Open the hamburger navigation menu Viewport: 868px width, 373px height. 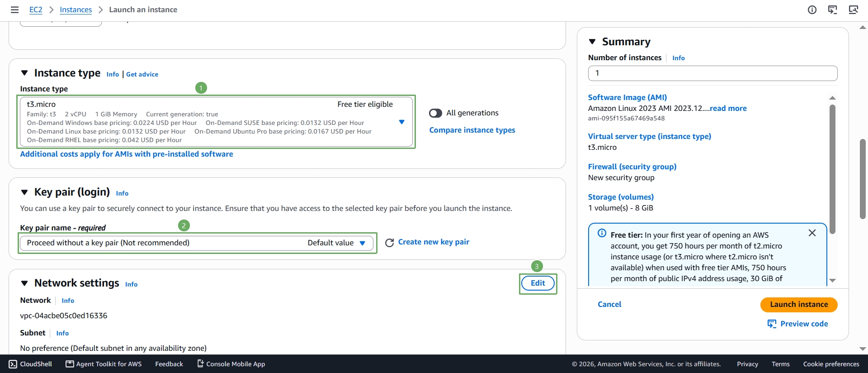tap(14, 10)
